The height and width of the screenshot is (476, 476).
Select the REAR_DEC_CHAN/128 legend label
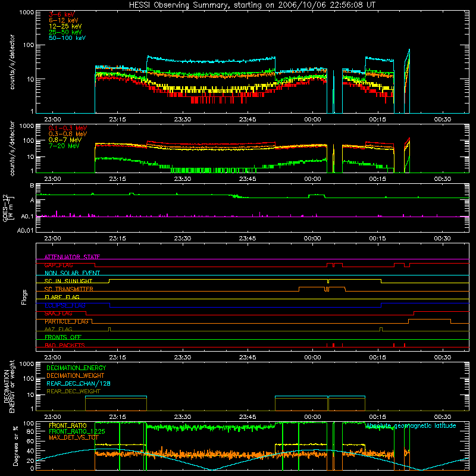[79, 383]
